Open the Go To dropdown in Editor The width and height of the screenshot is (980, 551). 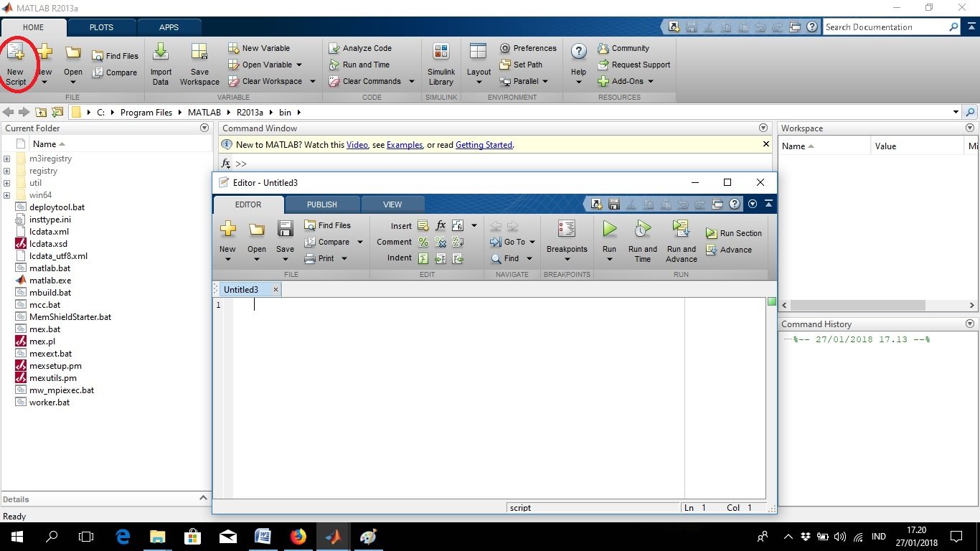(532, 242)
